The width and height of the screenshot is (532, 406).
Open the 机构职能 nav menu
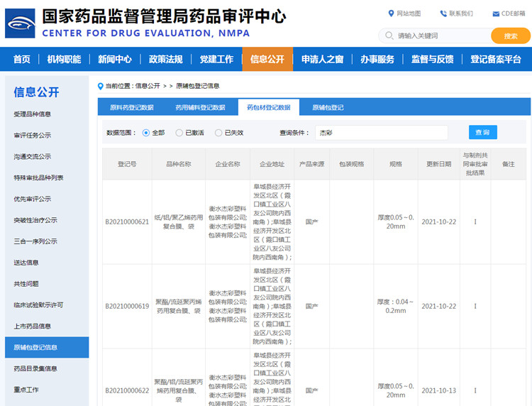(64, 59)
